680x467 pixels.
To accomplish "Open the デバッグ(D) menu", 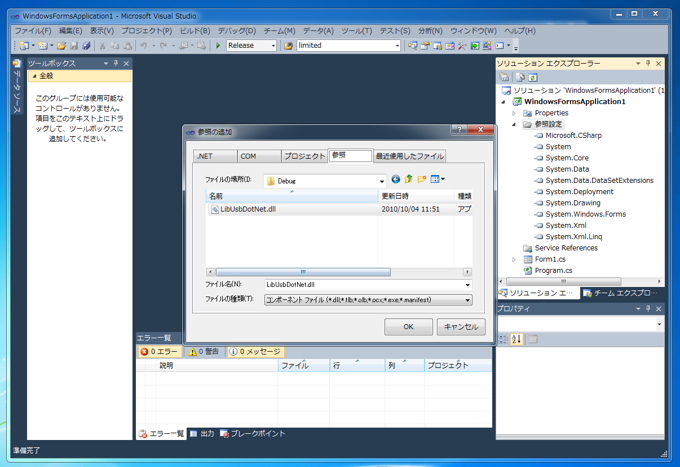I will coord(237,31).
